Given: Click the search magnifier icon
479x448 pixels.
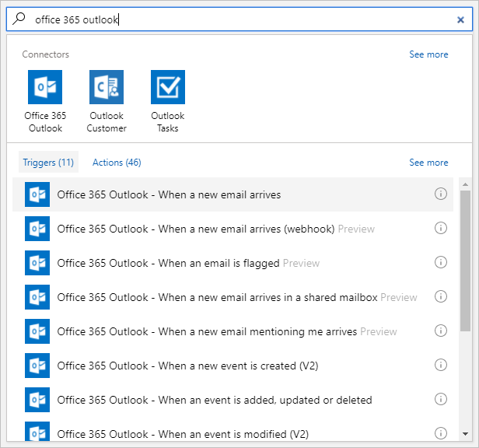Looking at the screenshot, I should coord(19,19).
